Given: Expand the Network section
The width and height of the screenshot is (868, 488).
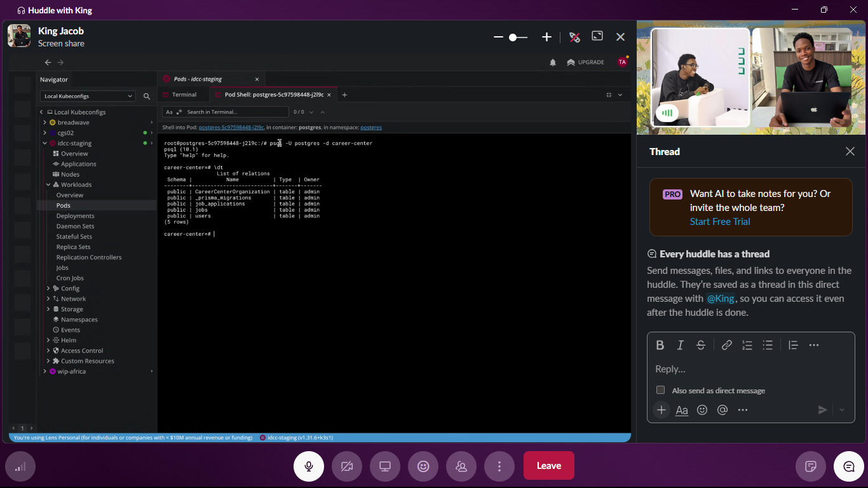Looking at the screenshot, I should click(48, 299).
